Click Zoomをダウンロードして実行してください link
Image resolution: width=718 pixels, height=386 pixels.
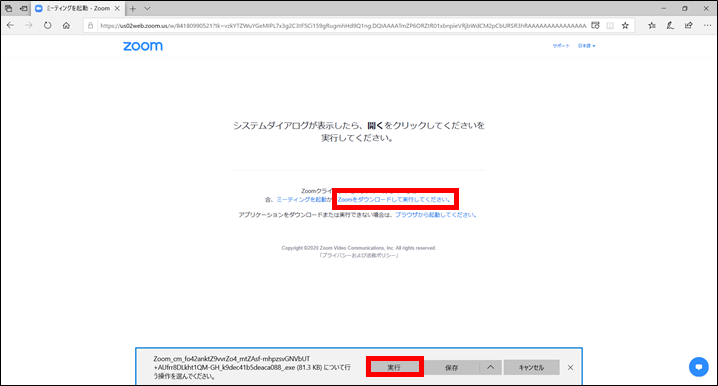(394, 200)
